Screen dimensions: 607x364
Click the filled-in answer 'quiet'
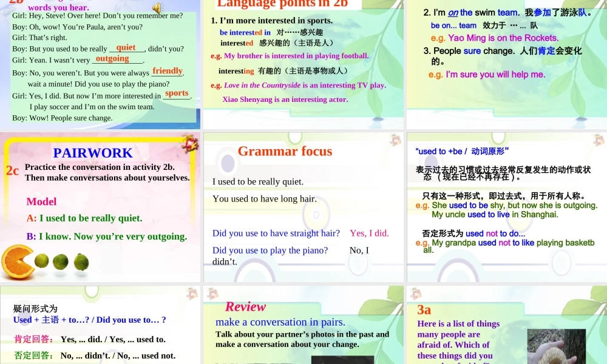[x=126, y=47]
